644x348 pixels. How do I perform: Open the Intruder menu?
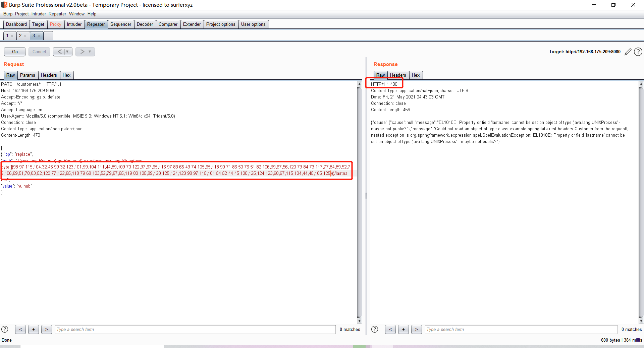click(x=39, y=14)
